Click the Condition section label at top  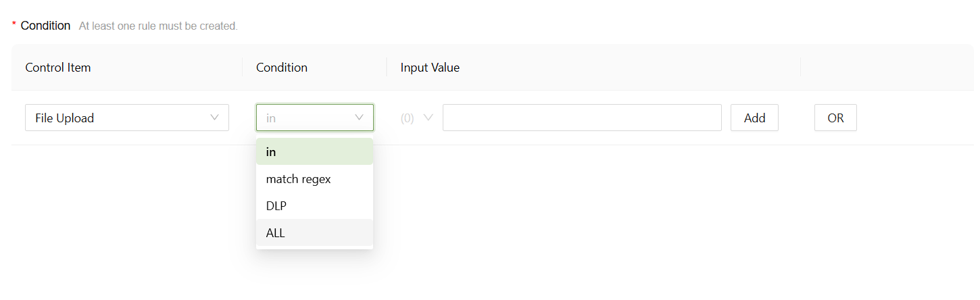click(45, 26)
